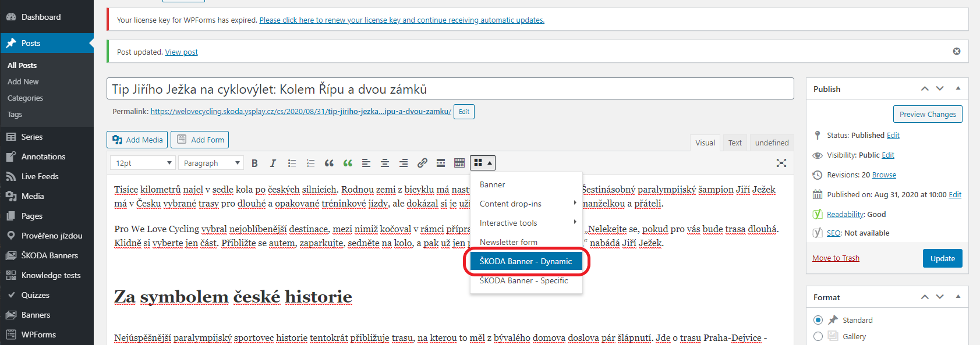Select the Standard post format
Screen dimensions: 980x345
click(x=818, y=320)
